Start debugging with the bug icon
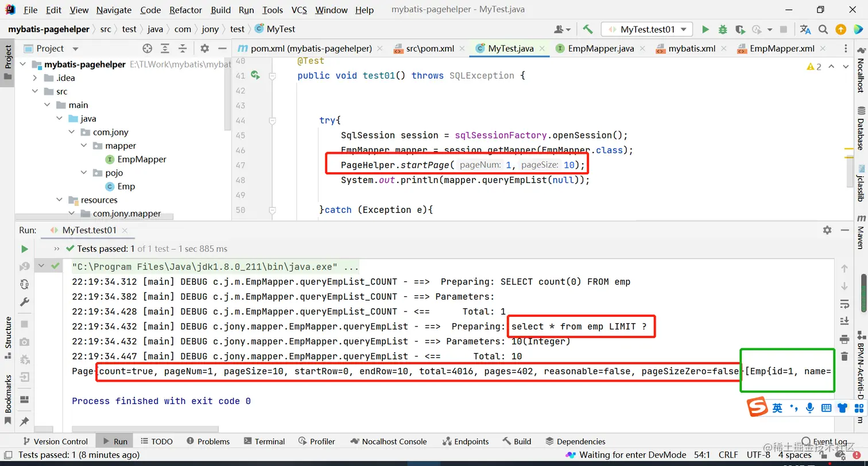The width and height of the screenshot is (868, 466). [723, 29]
